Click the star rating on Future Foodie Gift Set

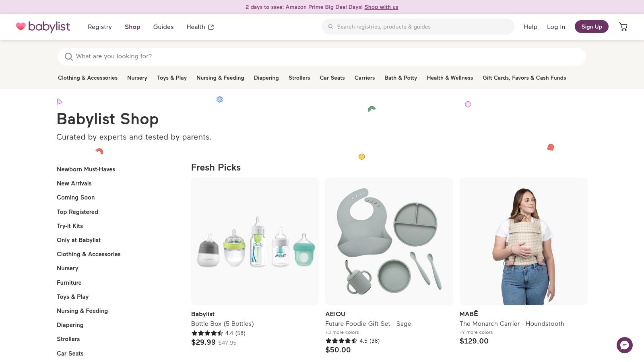tap(341, 341)
